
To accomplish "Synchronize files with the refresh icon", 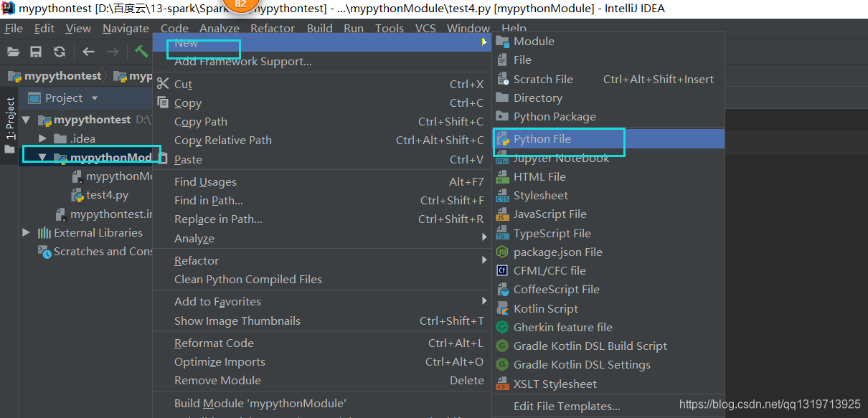I will 61,52.
